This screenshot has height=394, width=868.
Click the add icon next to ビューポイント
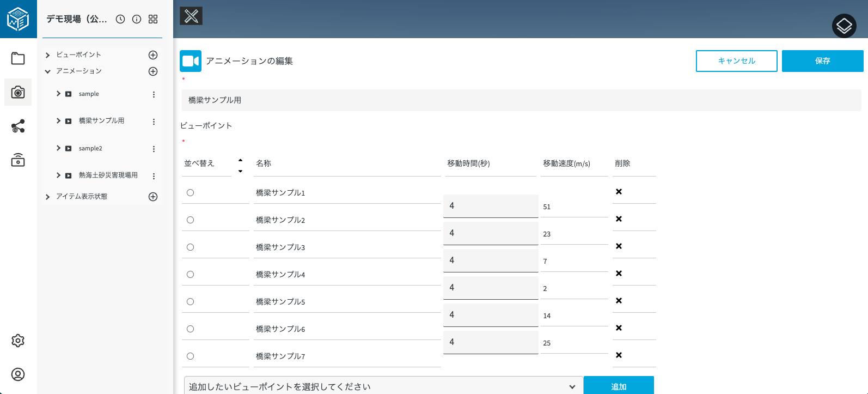tap(153, 55)
